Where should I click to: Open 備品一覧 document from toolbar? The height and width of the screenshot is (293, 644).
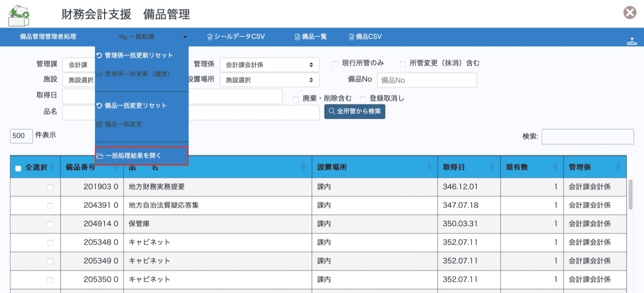click(310, 37)
